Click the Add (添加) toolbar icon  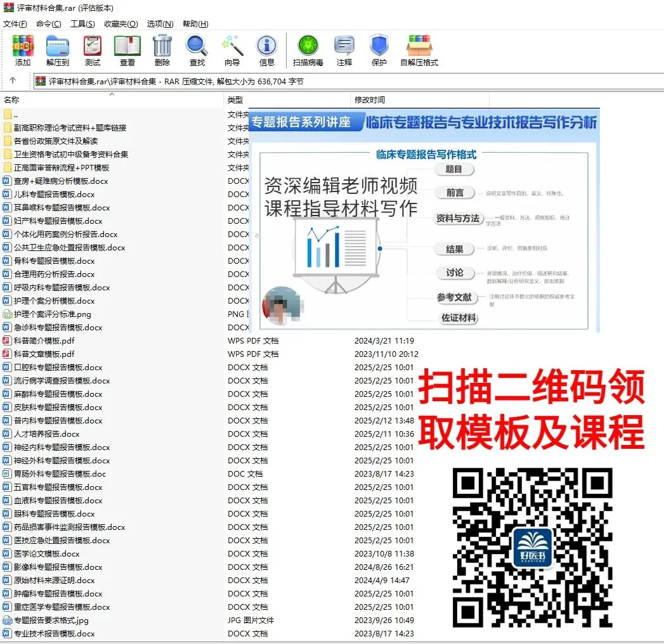pos(23,50)
